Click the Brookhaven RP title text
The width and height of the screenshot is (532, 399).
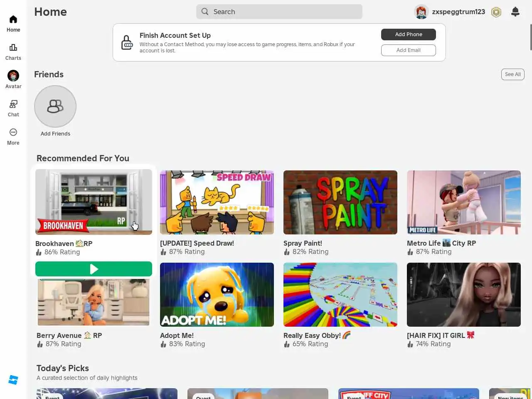64,244
